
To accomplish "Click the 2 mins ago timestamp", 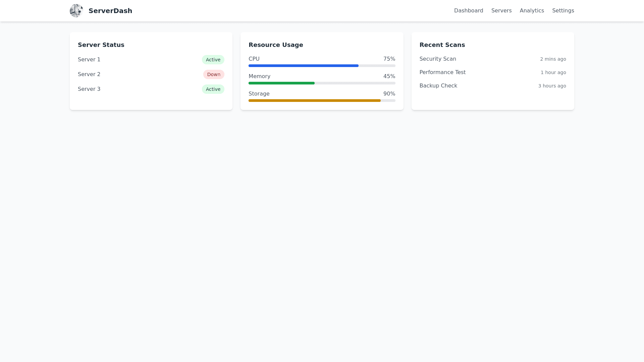I will coord(552,59).
